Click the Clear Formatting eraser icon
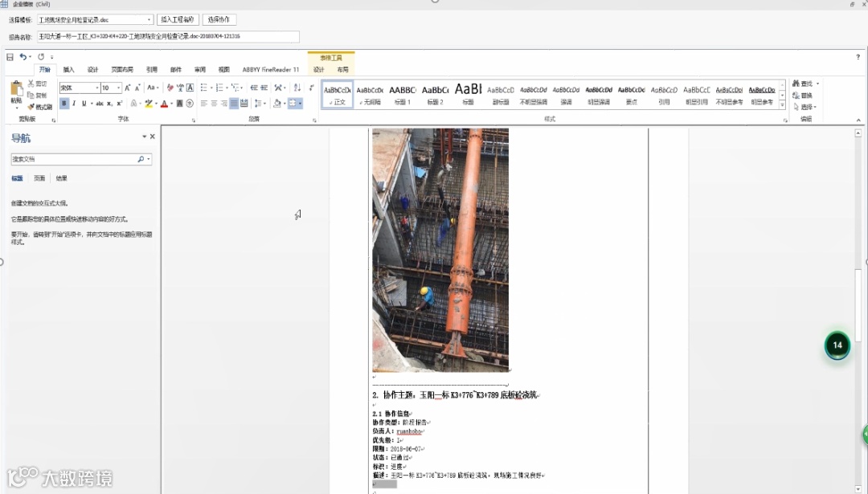The width and height of the screenshot is (868, 494). [170, 88]
